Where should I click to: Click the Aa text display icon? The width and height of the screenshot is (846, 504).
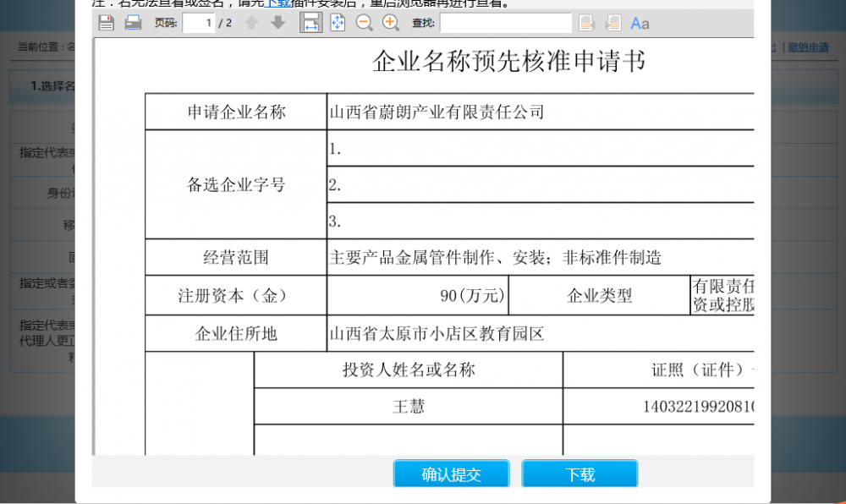[x=640, y=23]
